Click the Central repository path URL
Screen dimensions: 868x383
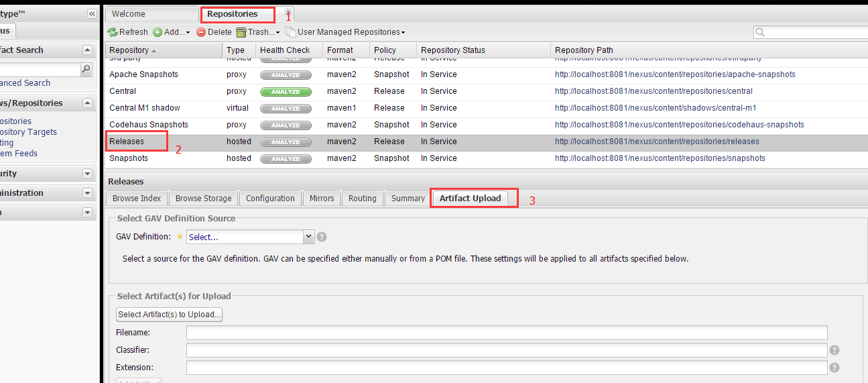tap(654, 91)
